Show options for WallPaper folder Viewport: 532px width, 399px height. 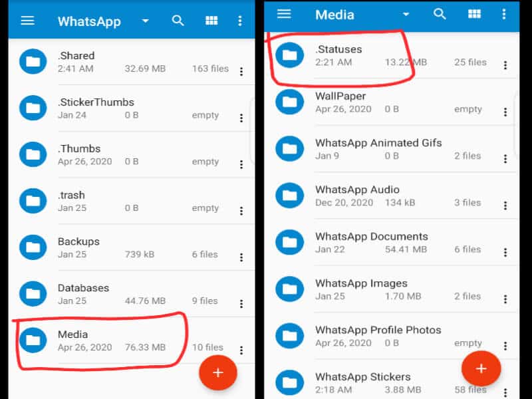[505, 112]
